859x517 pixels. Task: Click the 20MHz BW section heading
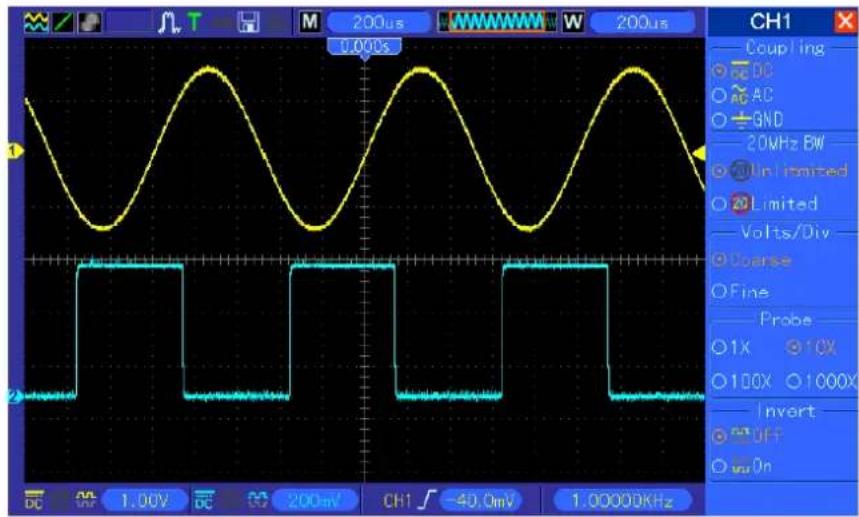tap(785, 143)
